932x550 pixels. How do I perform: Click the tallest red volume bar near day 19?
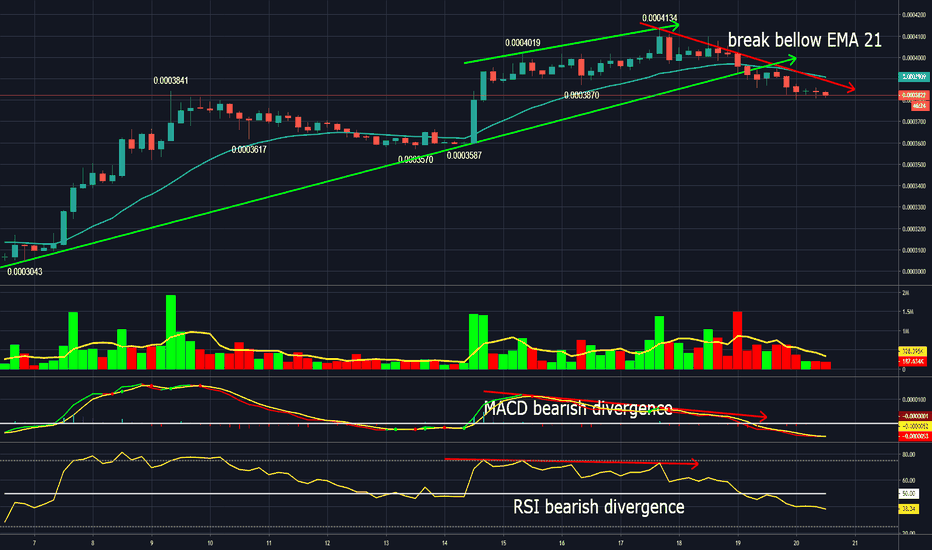pyautogui.click(x=738, y=340)
